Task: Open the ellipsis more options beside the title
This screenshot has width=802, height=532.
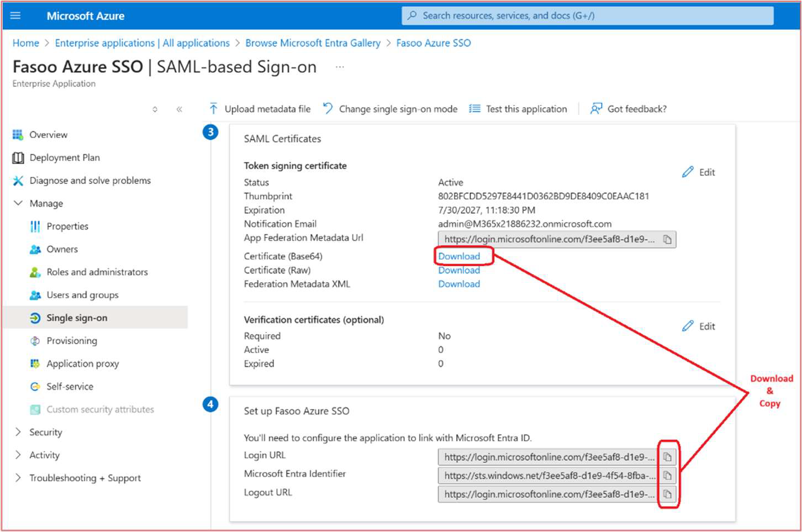Action: click(340, 67)
